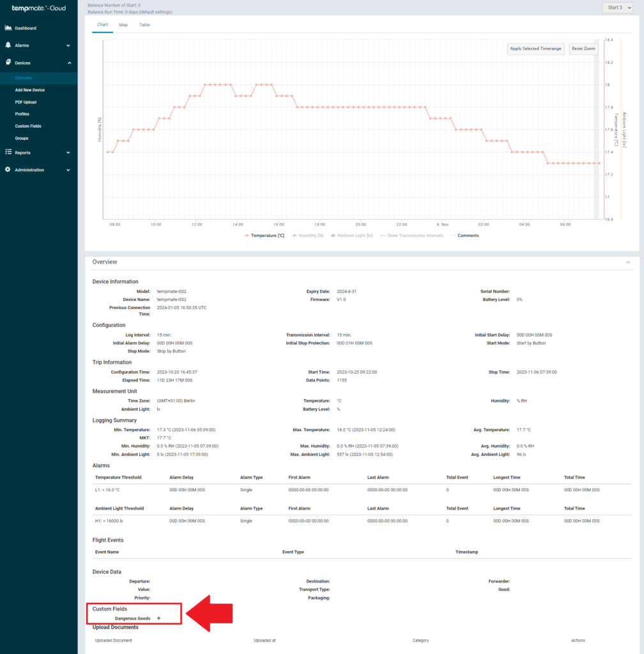644x654 pixels.
Task: Toggle Temperature [°C] series in legend
Action: click(264, 236)
